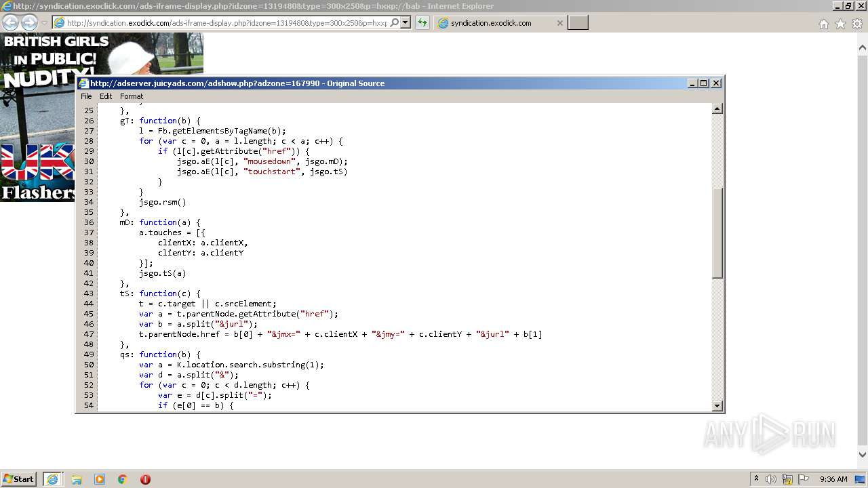Screen dimensions: 868x488
Task: Open the Windows Media Player taskbar icon
Action: click(x=100, y=479)
